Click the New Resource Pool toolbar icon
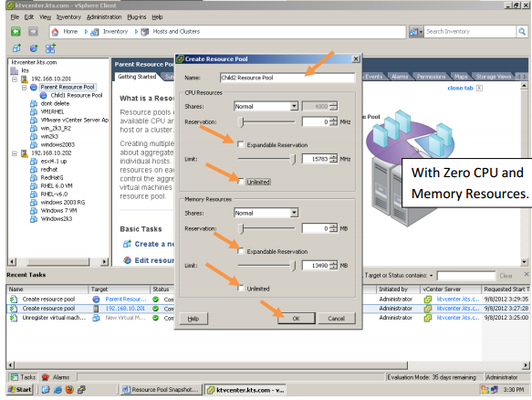Screen dimensions: 532x400 (x=33, y=48)
